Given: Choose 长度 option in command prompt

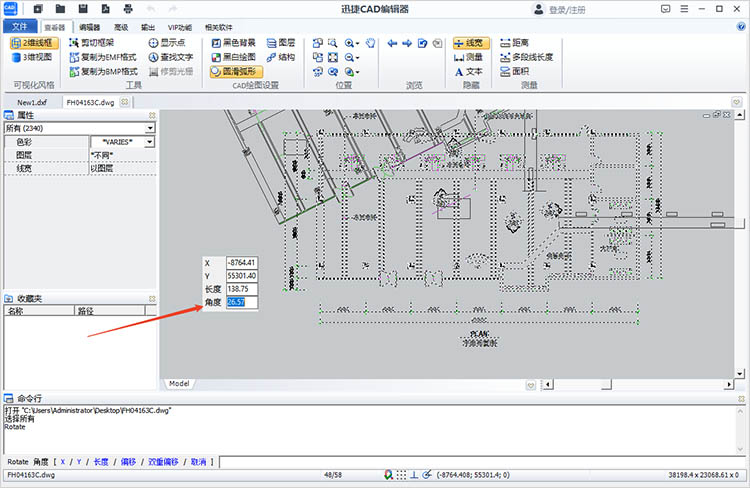Looking at the screenshot, I should coord(100,462).
